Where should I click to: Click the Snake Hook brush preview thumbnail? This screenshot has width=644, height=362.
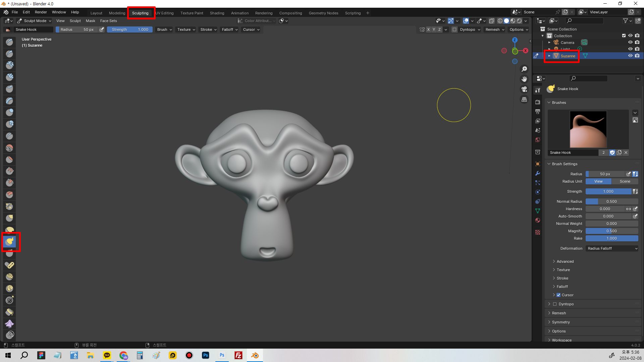[588, 129]
